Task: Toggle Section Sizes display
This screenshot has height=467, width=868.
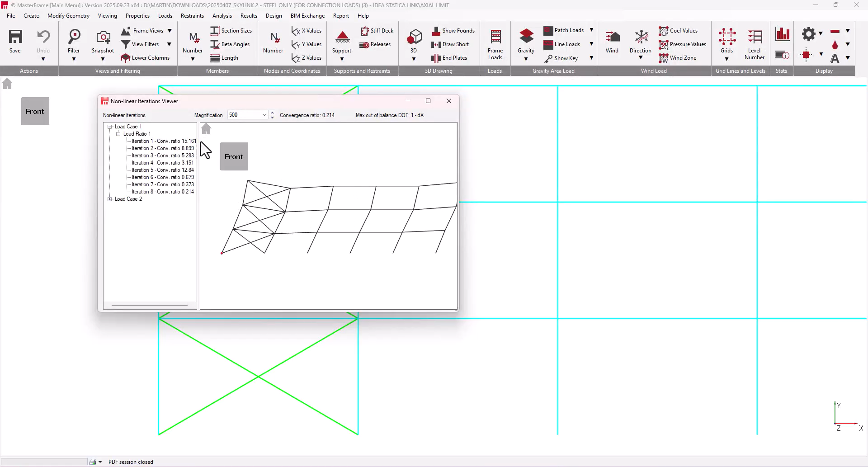Action: (x=231, y=31)
